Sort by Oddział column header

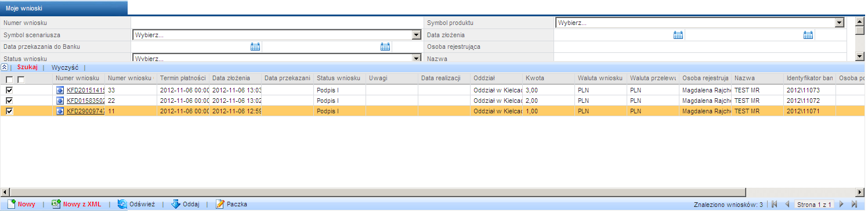(497, 78)
